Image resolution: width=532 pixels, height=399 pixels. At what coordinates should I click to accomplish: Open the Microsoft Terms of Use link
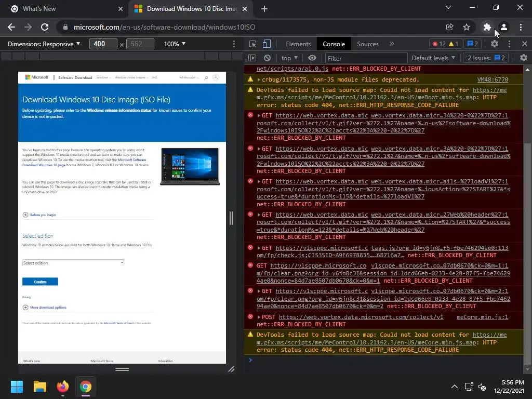[118, 323]
